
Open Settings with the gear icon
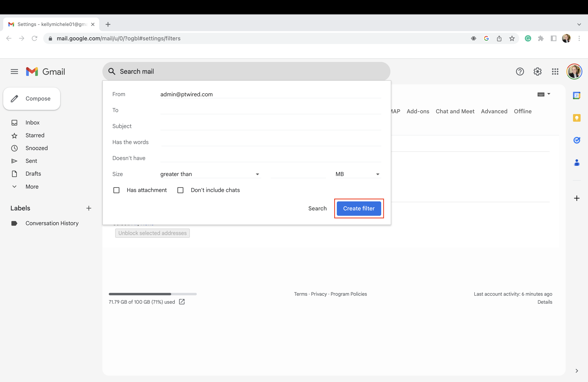click(537, 72)
